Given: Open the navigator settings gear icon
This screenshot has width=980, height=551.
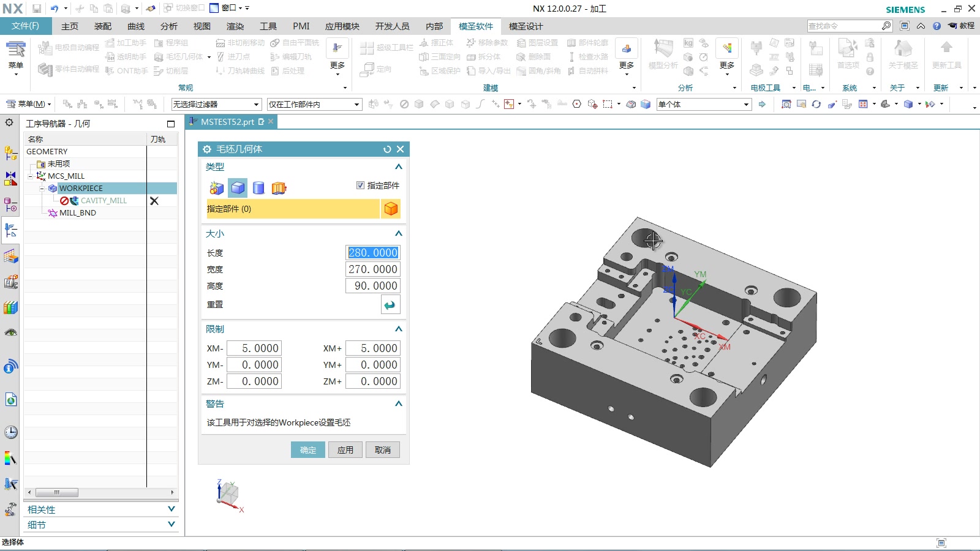Looking at the screenshot, I should 9,122.
